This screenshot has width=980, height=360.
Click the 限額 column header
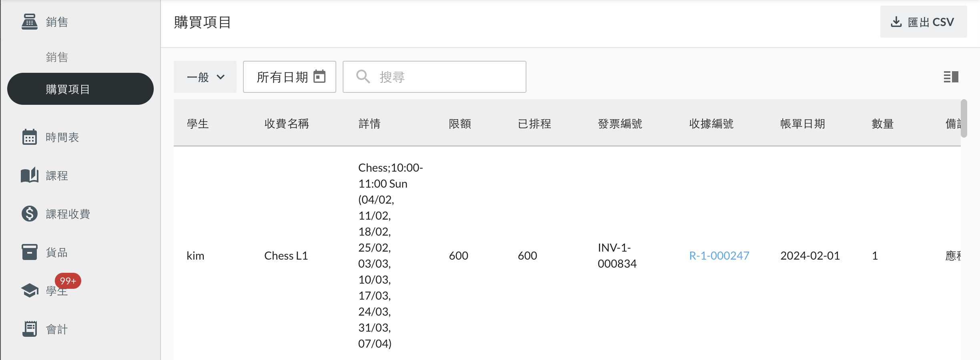(460, 124)
